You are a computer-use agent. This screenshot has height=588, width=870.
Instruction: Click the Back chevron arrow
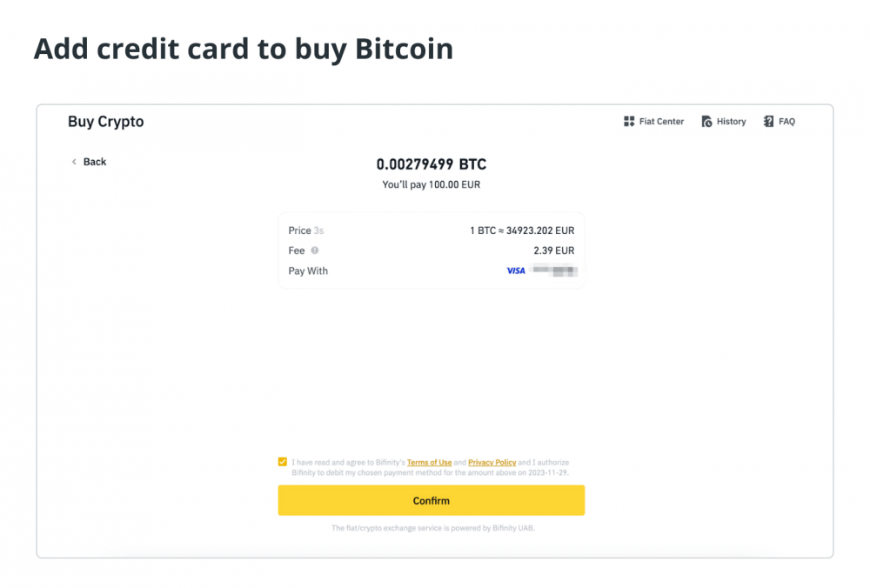click(74, 162)
